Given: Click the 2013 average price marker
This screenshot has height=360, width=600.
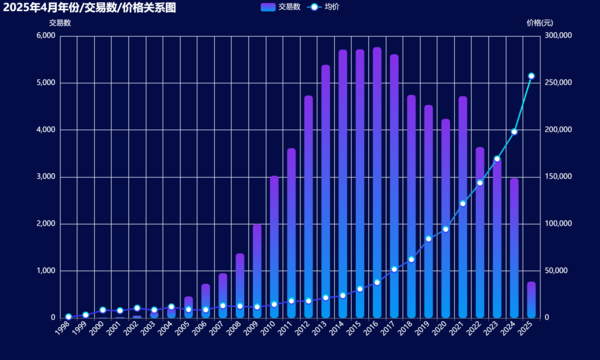Looking at the screenshot, I should click(326, 298).
